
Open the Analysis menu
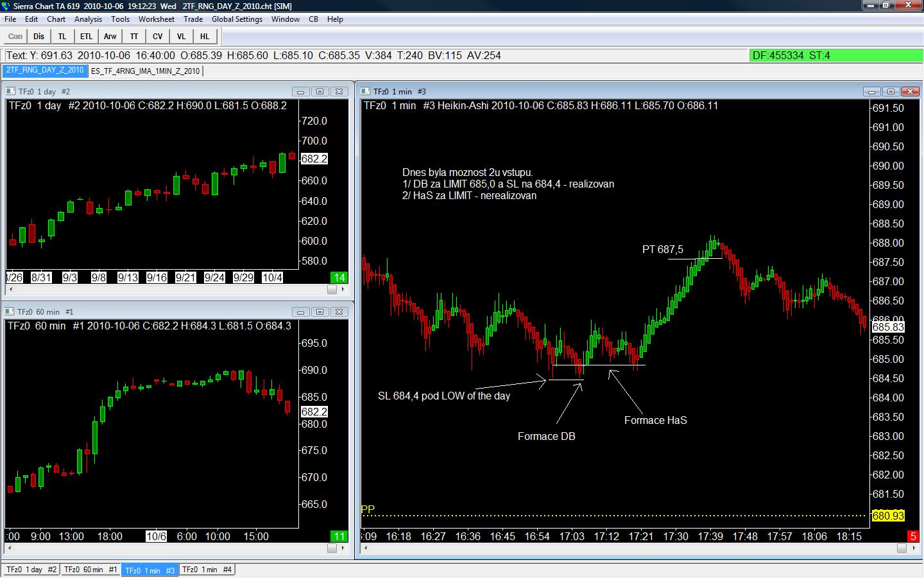pos(89,19)
